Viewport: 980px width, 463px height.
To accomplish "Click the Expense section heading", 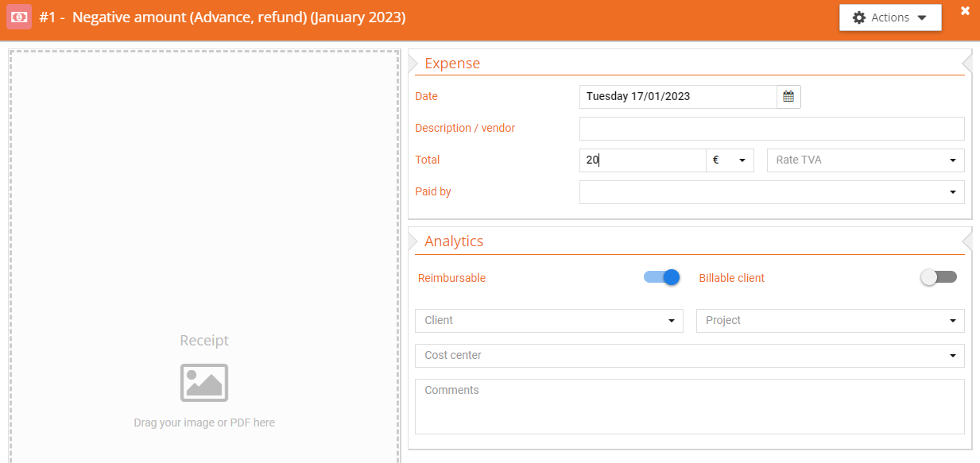I will [452, 64].
